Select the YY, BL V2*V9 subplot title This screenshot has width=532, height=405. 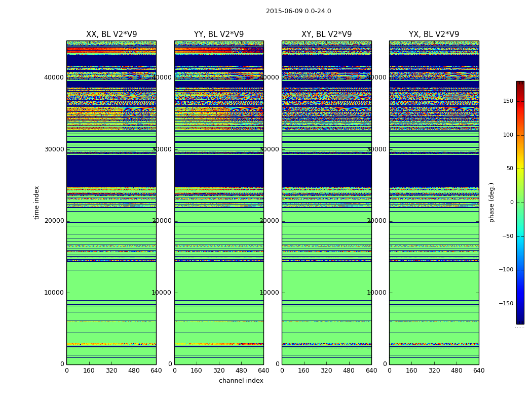[219, 34]
